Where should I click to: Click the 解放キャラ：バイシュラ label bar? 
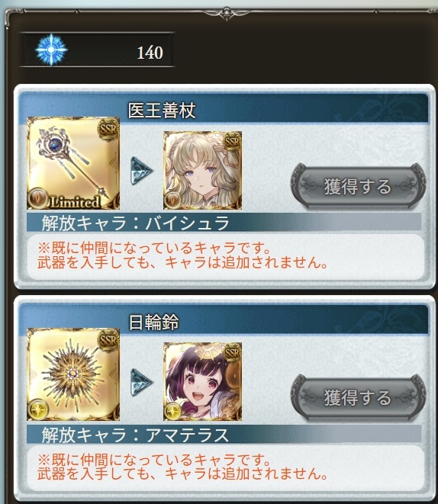(224, 223)
